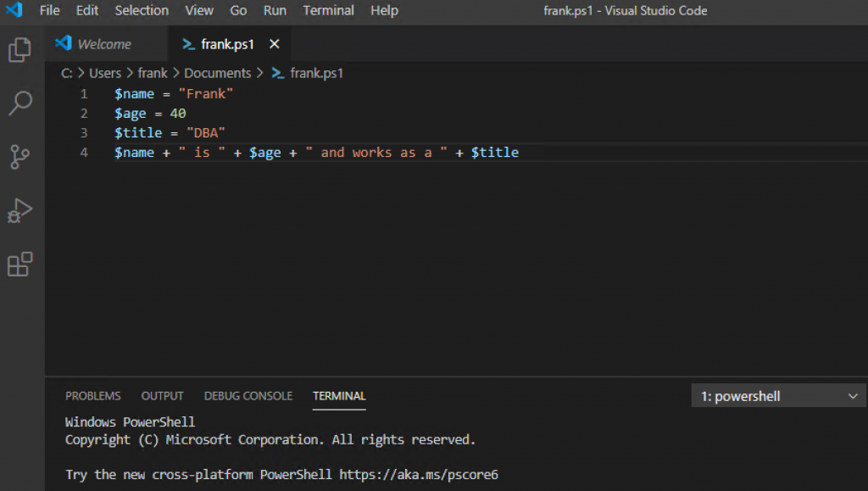Open the DEBUG CONSOLE panel tab
This screenshot has height=491, width=868.
(248, 396)
